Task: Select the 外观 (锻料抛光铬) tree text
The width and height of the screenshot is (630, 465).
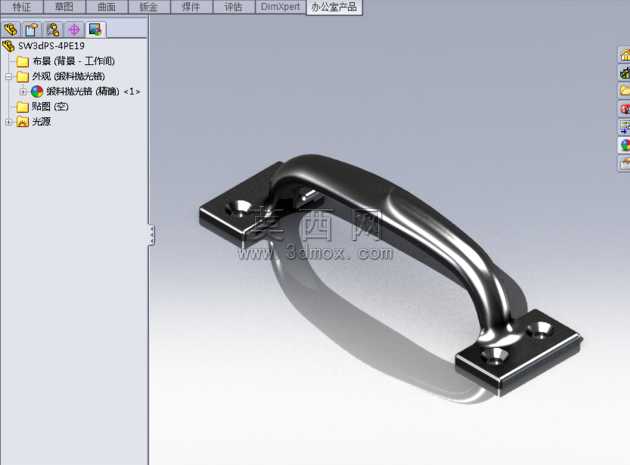Action: click(69, 76)
